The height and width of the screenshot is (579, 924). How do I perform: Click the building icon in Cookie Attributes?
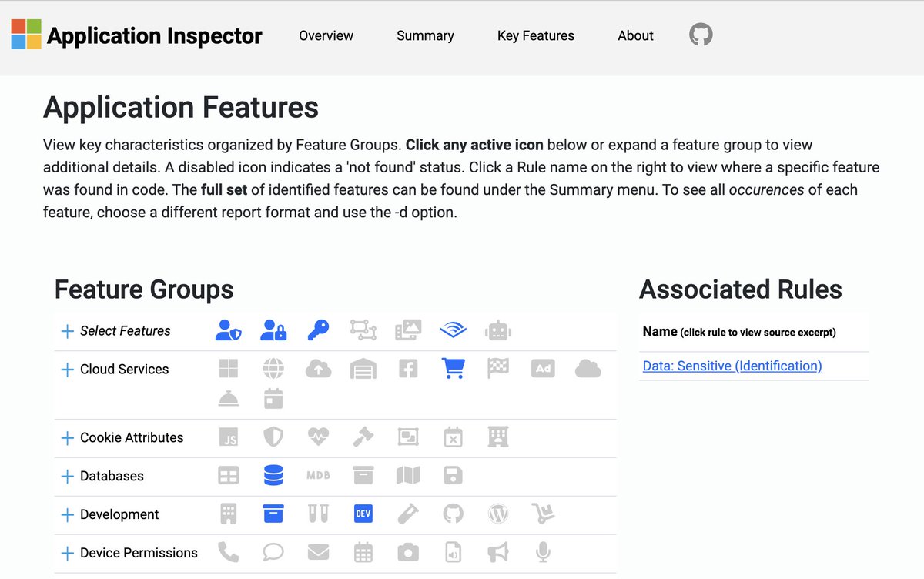(x=498, y=437)
